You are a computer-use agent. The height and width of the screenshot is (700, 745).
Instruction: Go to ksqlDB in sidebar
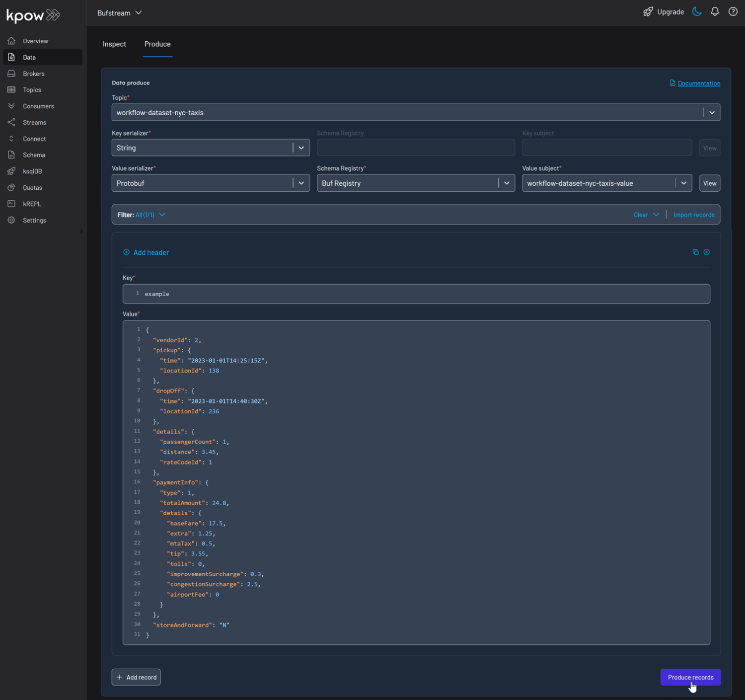[x=32, y=171]
